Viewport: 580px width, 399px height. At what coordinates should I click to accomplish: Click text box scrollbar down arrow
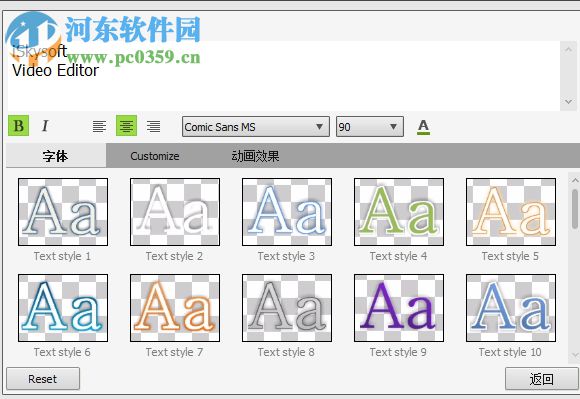pyautogui.click(x=569, y=101)
